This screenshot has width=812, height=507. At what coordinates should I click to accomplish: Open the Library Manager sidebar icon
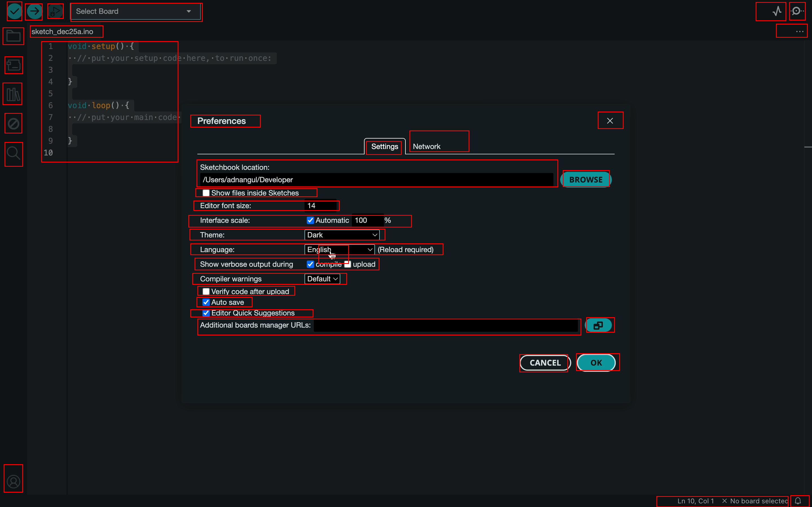(13, 94)
